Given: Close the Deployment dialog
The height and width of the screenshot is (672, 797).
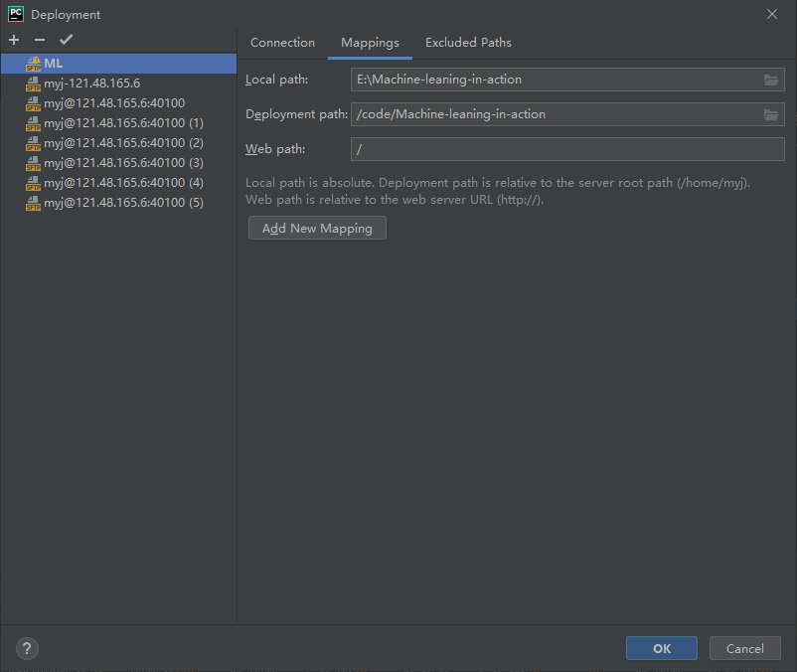Looking at the screenshot, I should 772,14.
